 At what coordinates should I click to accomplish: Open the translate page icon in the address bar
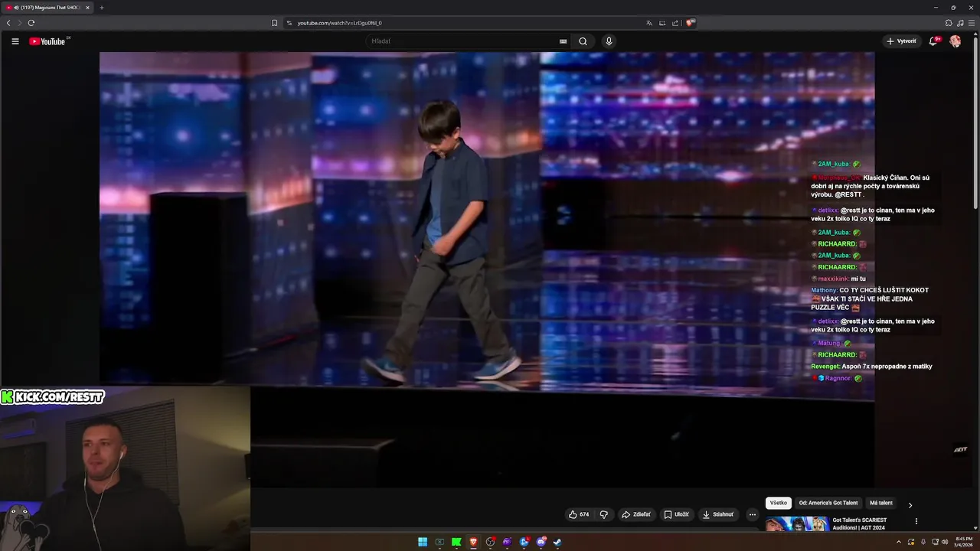649,23
